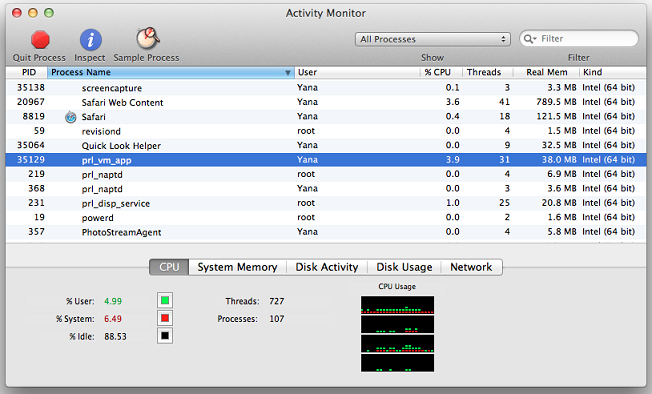Click the red Quit Process icon
Screen dimensions: 652x394
(x=40, y=40)
